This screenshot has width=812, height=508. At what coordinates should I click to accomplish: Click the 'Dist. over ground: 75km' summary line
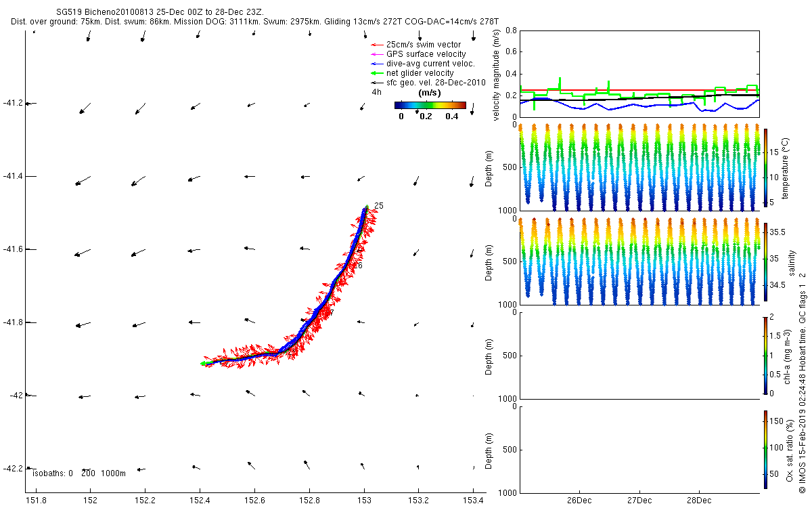click(255, 22)
